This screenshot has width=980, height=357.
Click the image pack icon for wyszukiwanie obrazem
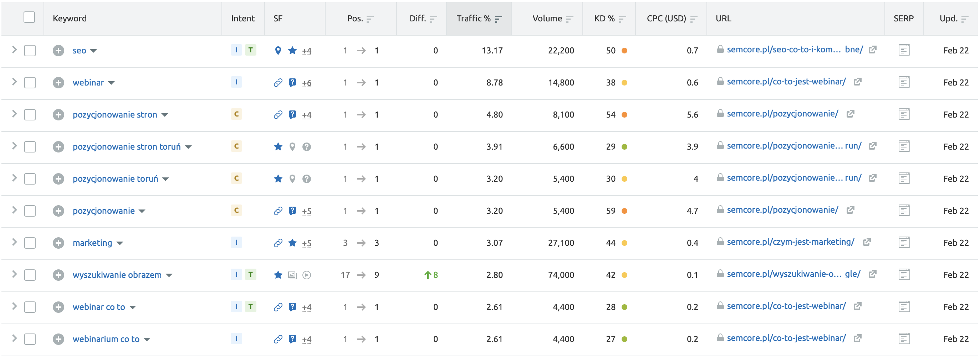click(292, 275)
